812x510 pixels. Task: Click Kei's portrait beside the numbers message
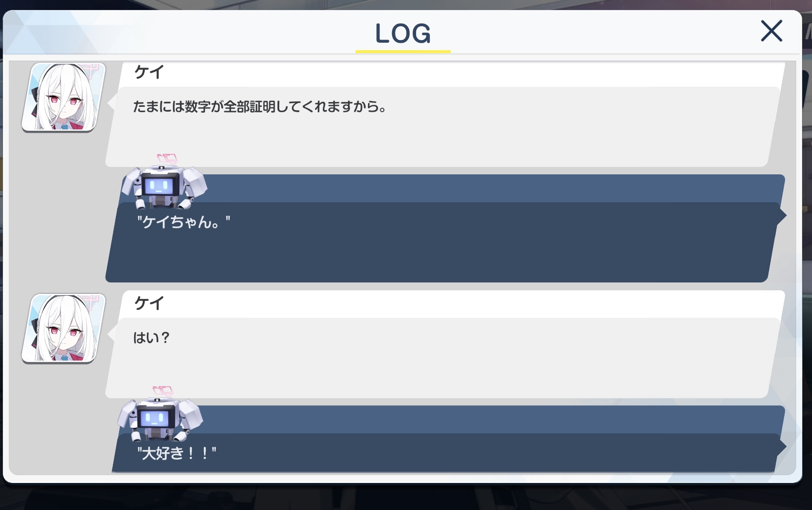click(64, 97)
